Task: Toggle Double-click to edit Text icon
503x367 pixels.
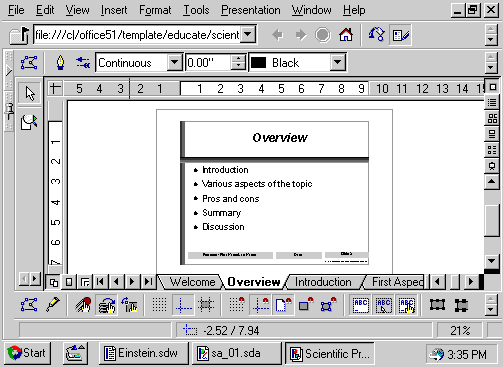Action: pos(407,305)
